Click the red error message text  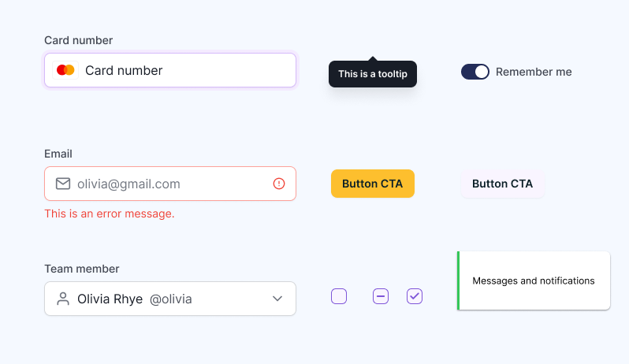[110, 214]
